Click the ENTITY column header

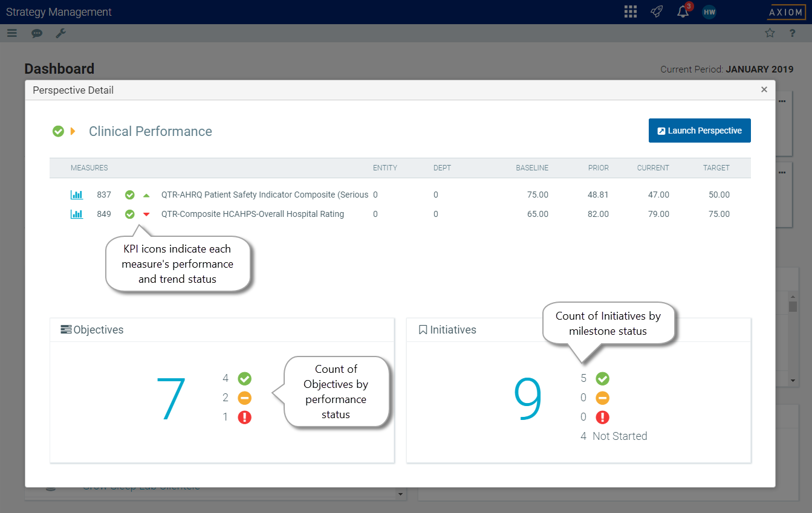(385, 168)
